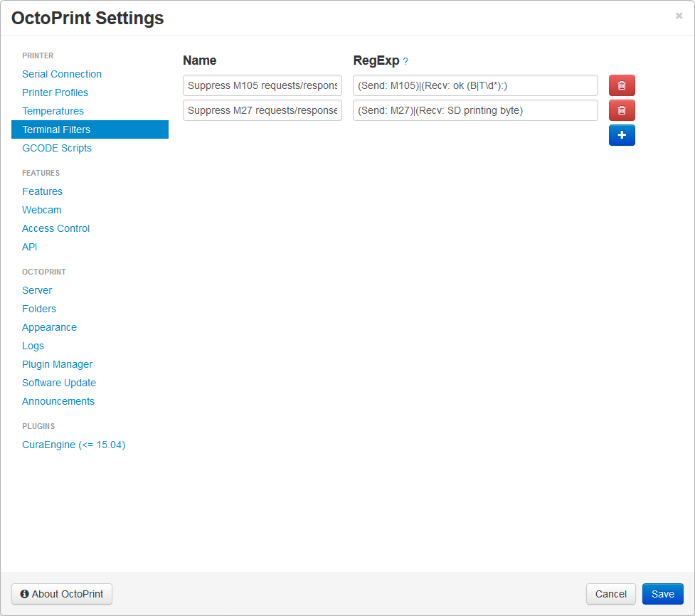Open Plugin Manager
Screen dimensions: 695x616
point(57,364)
